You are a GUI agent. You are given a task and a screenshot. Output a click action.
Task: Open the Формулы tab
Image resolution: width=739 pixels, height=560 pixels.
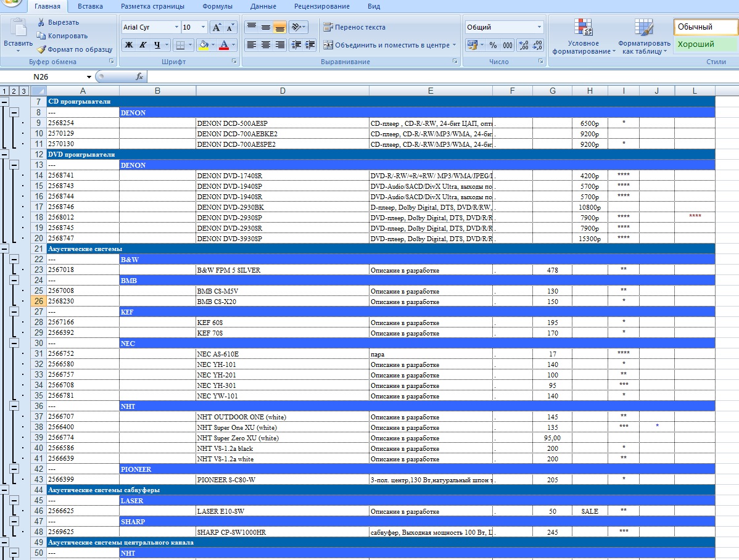click(x=217, y=6)
